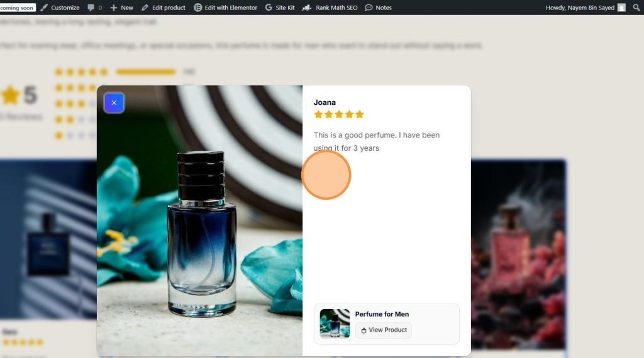Screen dimensions: 644x358
Task: Click the Rank Math chart icon
Action: tap(307, 8)
